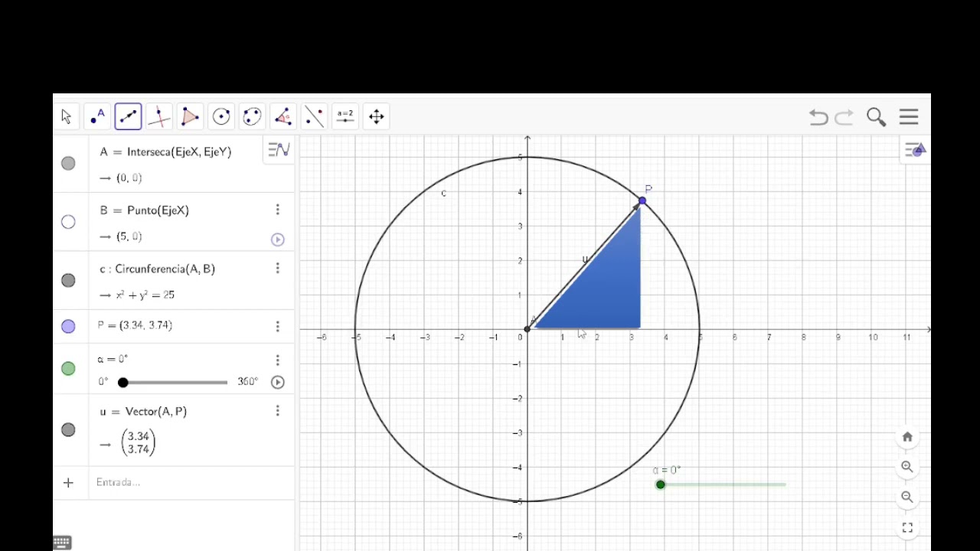Zoom in the graphics view
The width and height of the screenshot is (980, 551).
point(907,467)
